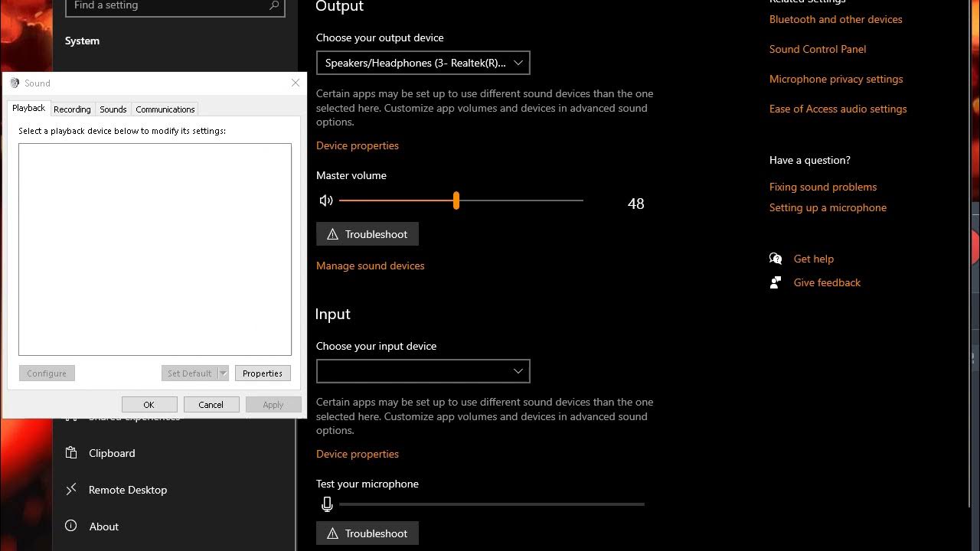
Task: Open Microphone privacy settings link
Action: point(836,79)
